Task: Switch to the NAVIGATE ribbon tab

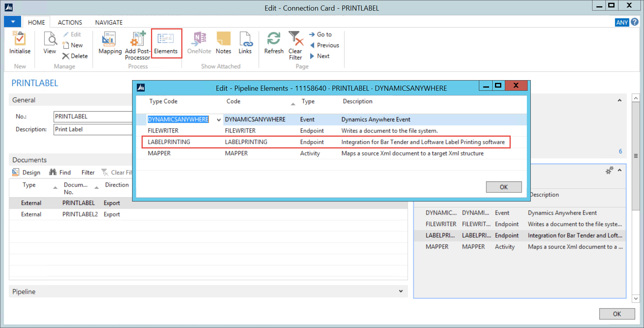Action: click(x=109, y=22)
